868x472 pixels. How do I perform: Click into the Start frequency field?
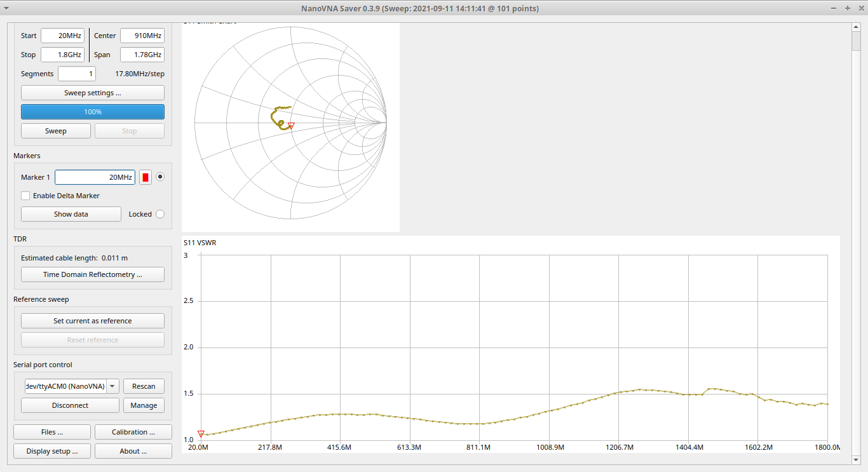(63, 36)
